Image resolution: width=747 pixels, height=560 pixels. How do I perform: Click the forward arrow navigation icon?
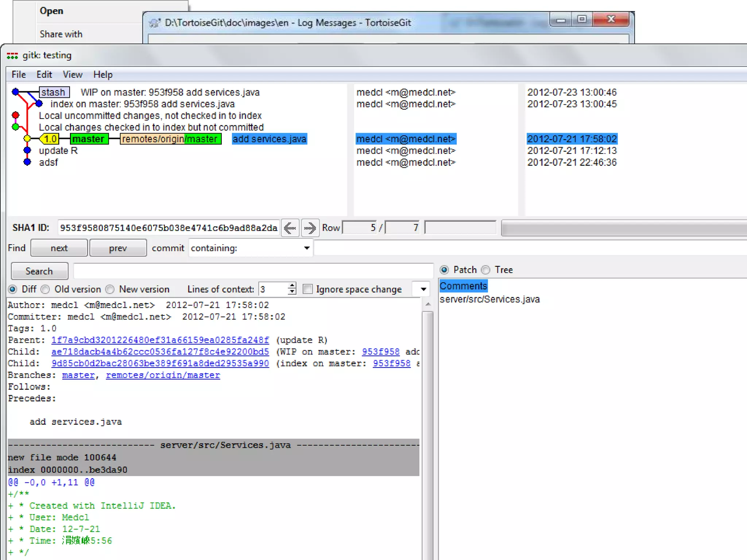[310, 228]
